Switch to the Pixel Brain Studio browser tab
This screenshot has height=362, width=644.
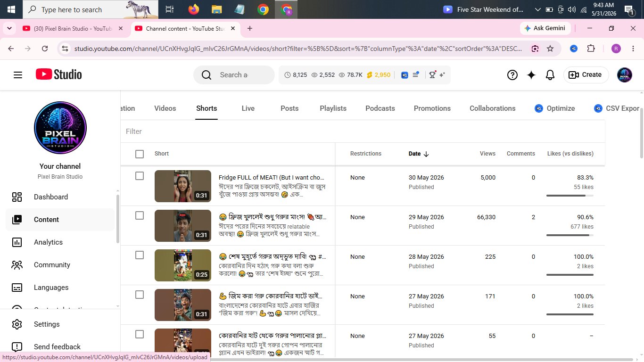click(73, 28)
